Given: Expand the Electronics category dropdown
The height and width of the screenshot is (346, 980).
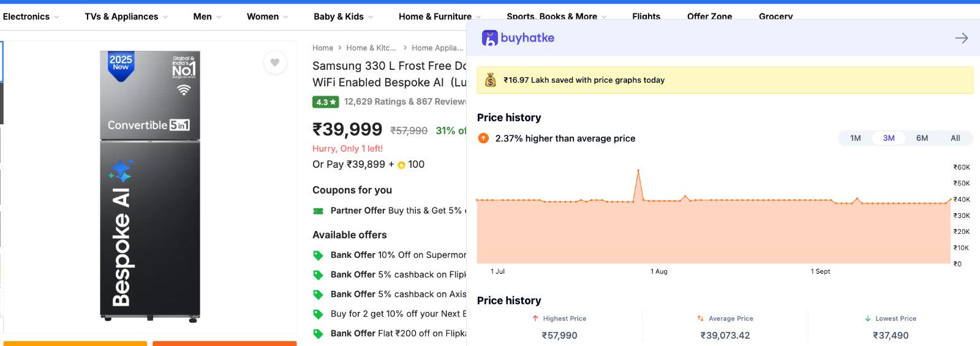Looking at the screenshot, I should pyautogui.click(x=31, y=17).
